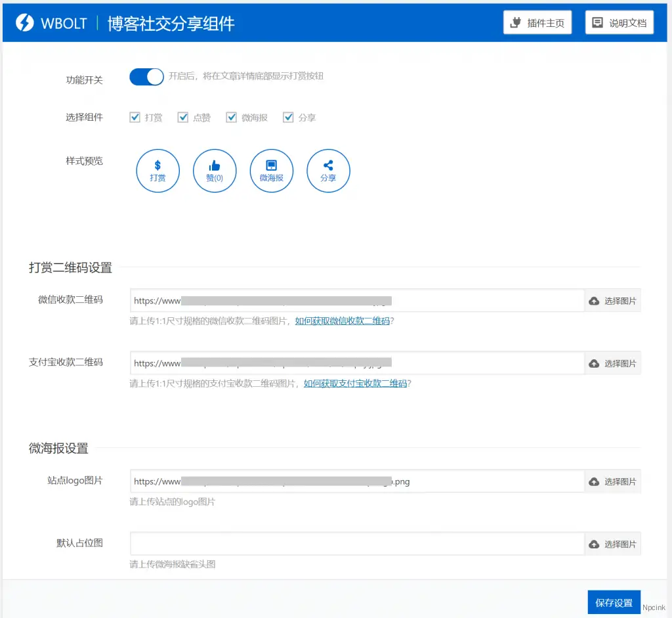Open the 说明文档 documentation
The image size is (672, 618).
point(618,22)
